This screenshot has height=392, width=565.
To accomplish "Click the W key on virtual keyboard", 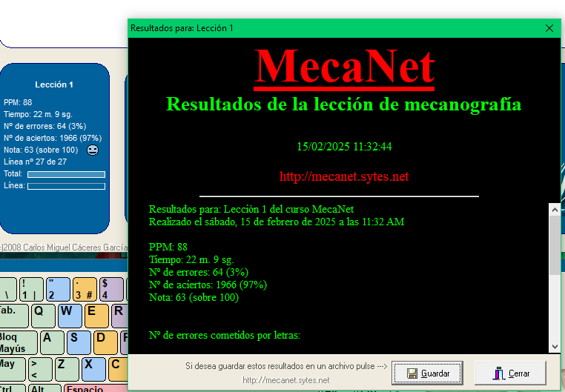I will point(70,316).
